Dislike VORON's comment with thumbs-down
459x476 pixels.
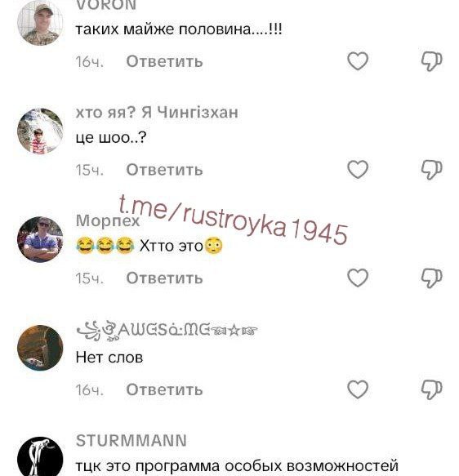pos(431,61)
